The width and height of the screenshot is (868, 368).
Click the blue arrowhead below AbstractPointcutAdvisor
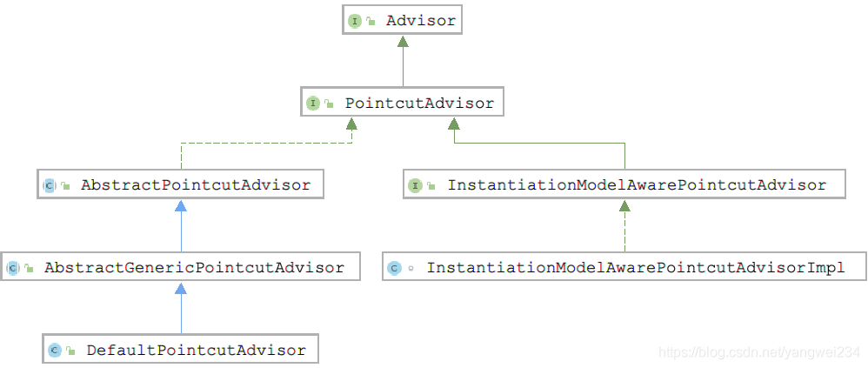click(180, 205)
